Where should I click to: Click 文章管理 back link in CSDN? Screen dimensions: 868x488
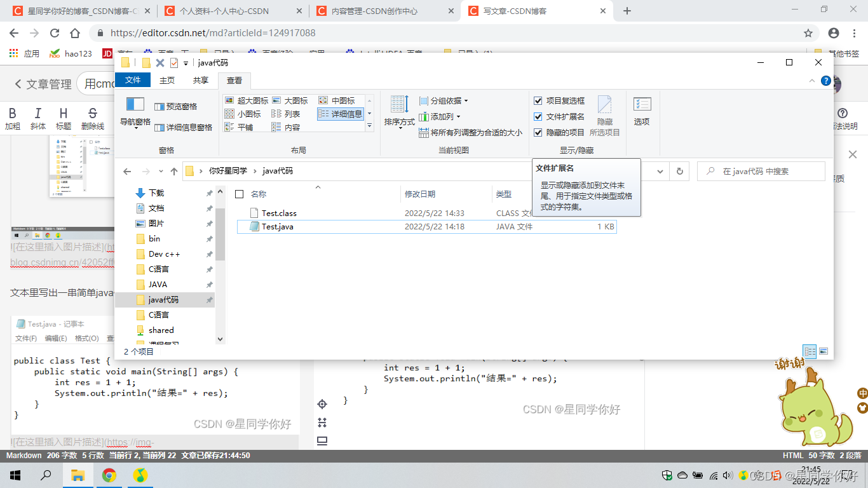pos(43,84)
